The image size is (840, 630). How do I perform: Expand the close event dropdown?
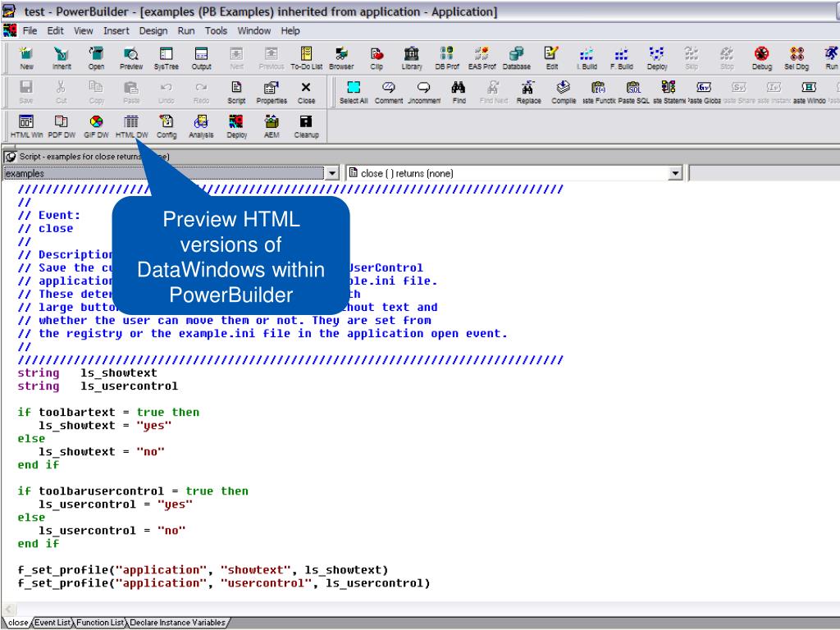(675, 174)
